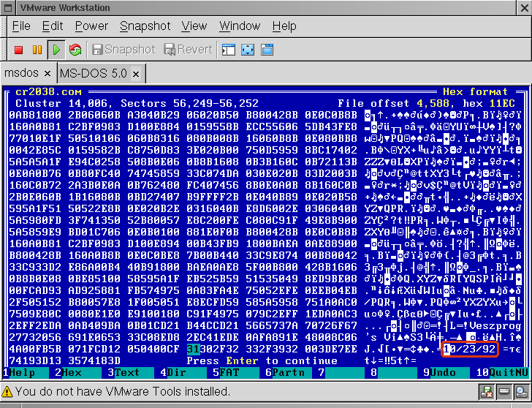Close the msdos tab
532x408 pixels.
(47, 74)
